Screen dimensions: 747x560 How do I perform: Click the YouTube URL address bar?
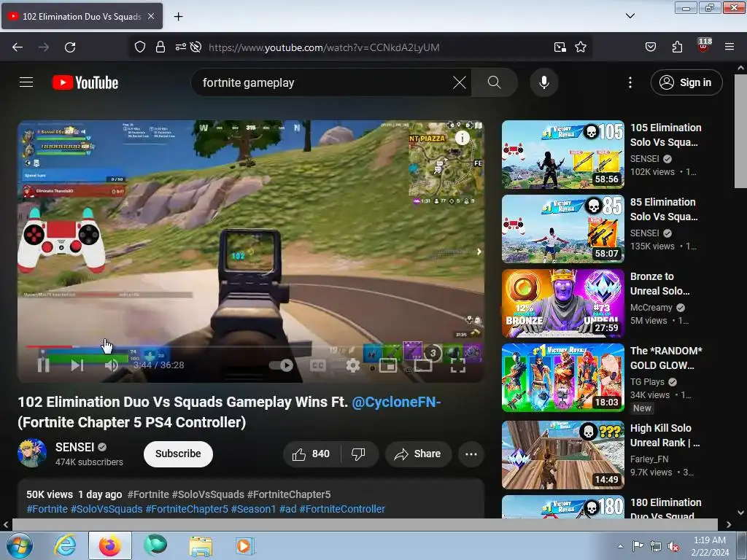[324, 47]
